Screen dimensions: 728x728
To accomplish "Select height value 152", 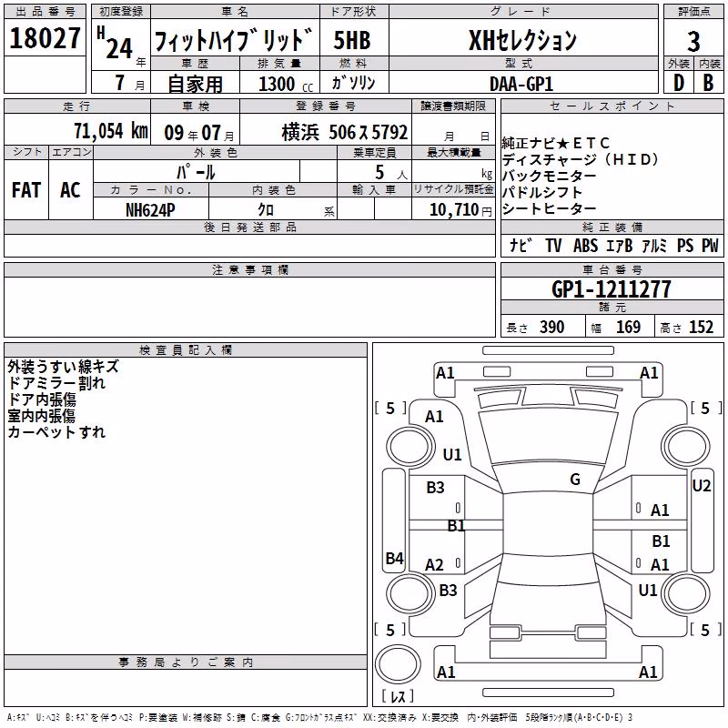I will click(701, 327).
